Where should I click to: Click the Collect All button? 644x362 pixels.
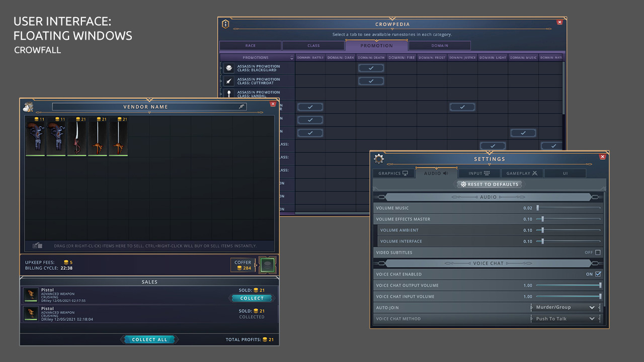149,340
